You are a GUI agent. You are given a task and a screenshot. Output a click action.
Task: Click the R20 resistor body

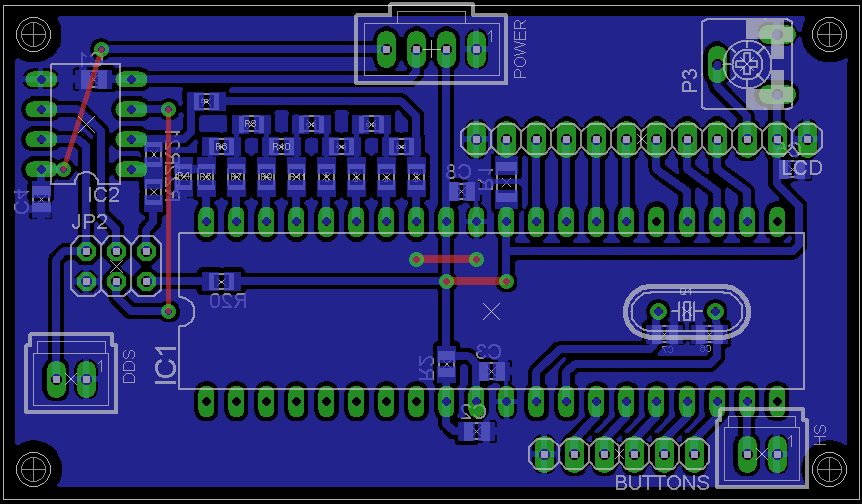click(x=221, y=281)
